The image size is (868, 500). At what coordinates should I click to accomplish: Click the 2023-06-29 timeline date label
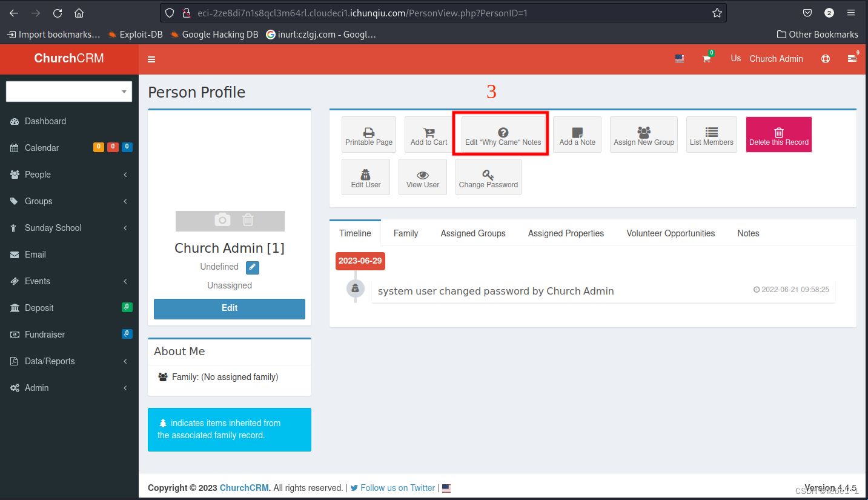coord(360,261)
